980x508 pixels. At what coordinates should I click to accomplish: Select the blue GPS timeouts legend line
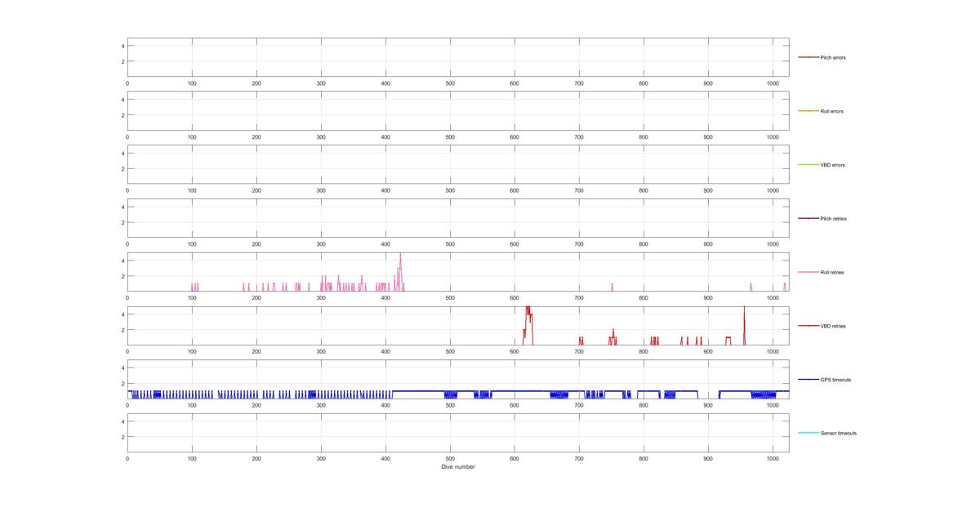(808, 380)
